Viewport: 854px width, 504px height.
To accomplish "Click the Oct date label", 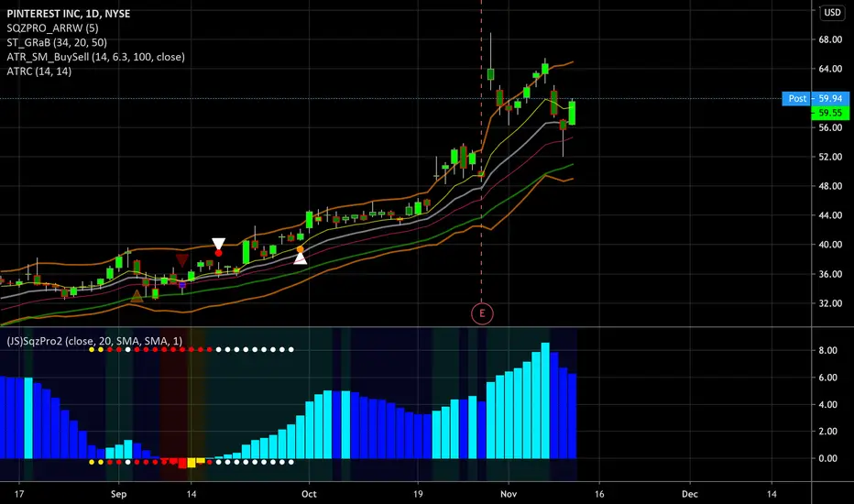I will (x=309, y=494).
